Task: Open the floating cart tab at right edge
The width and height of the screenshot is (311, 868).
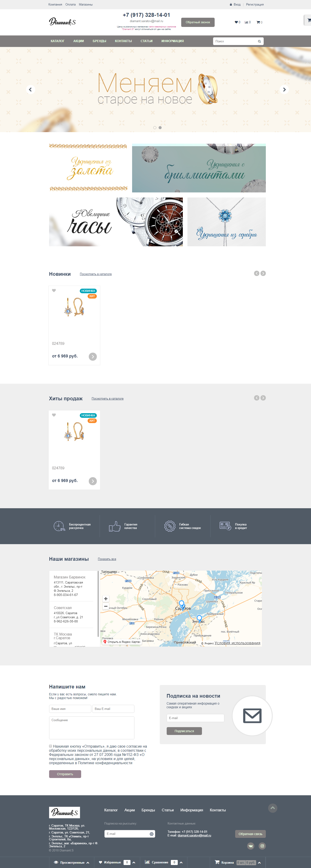Action: [308, 20]
